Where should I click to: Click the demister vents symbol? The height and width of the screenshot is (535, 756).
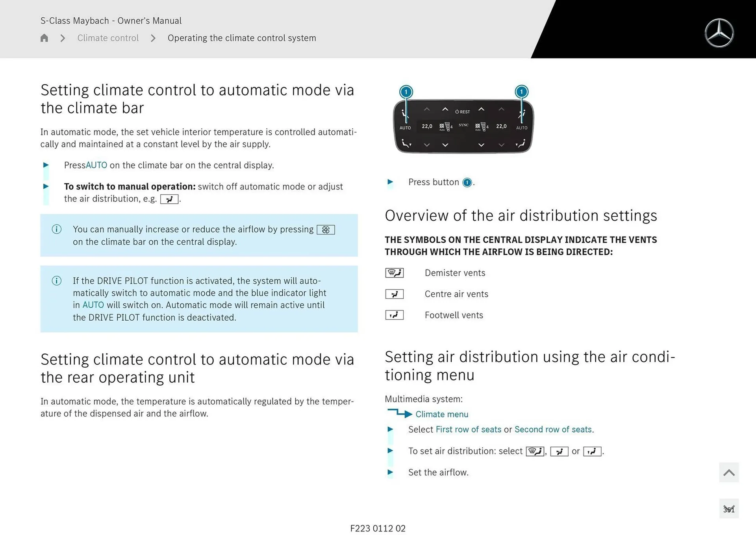(394, 272)
